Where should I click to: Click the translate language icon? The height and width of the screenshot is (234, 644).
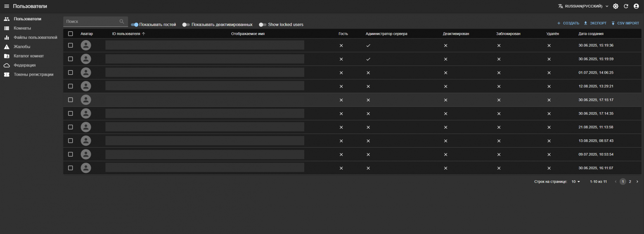(561, 6)
